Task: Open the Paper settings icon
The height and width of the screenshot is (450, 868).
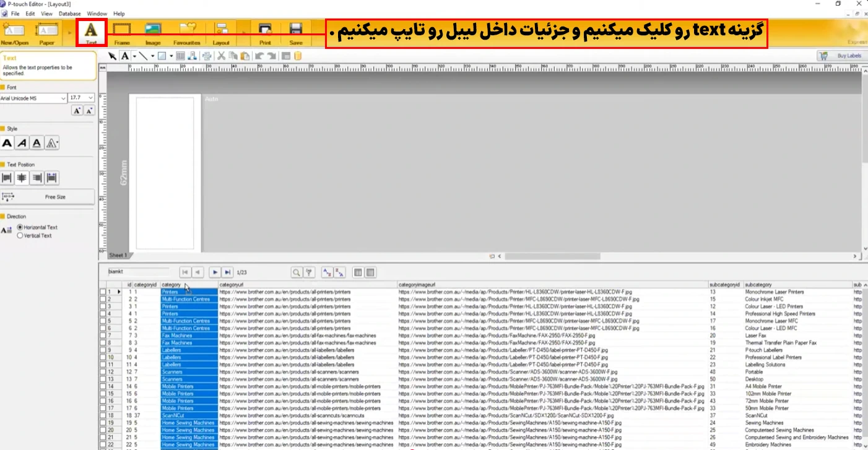Action: click(x=46, y=33)
